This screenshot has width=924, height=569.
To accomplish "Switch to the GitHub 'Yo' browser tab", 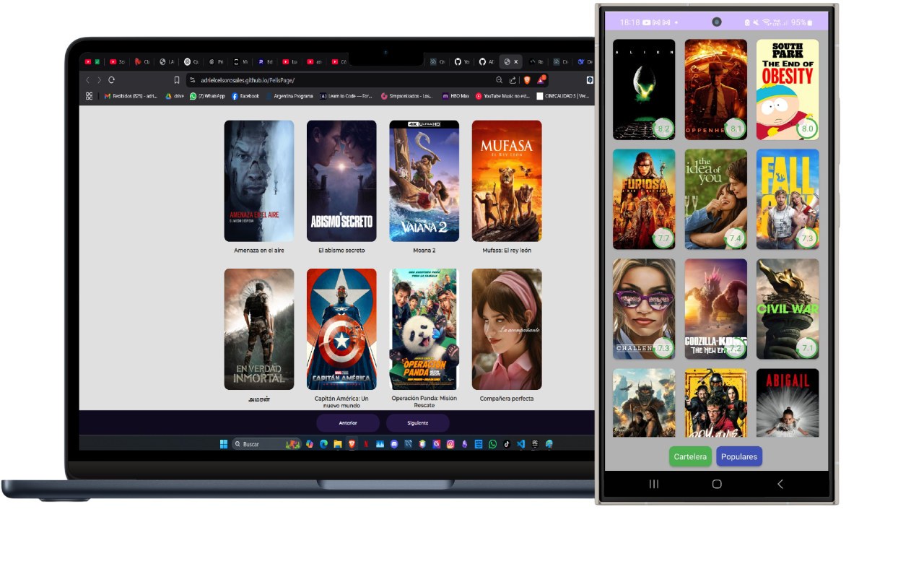I will pyautogui.click(x=461, y=62).
